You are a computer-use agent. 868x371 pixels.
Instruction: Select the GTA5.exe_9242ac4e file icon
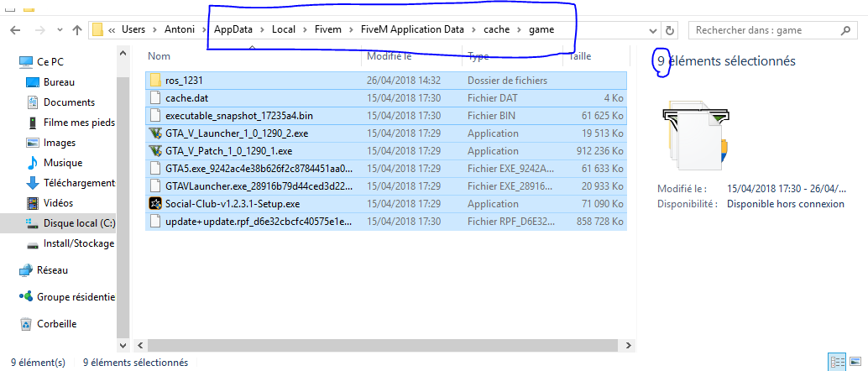click(x=155, y=169)
